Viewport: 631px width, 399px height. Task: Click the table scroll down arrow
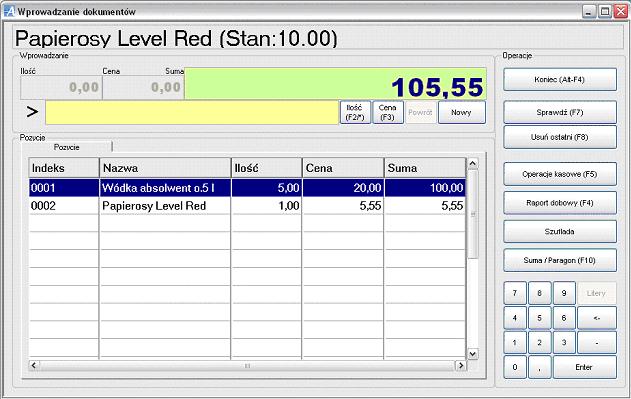[x=472, y=354]
